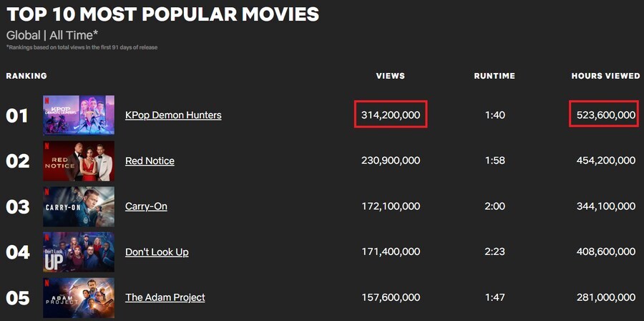Click the Global | All Time subtitle
Screen dimensions: 644x321
[52, 35]
